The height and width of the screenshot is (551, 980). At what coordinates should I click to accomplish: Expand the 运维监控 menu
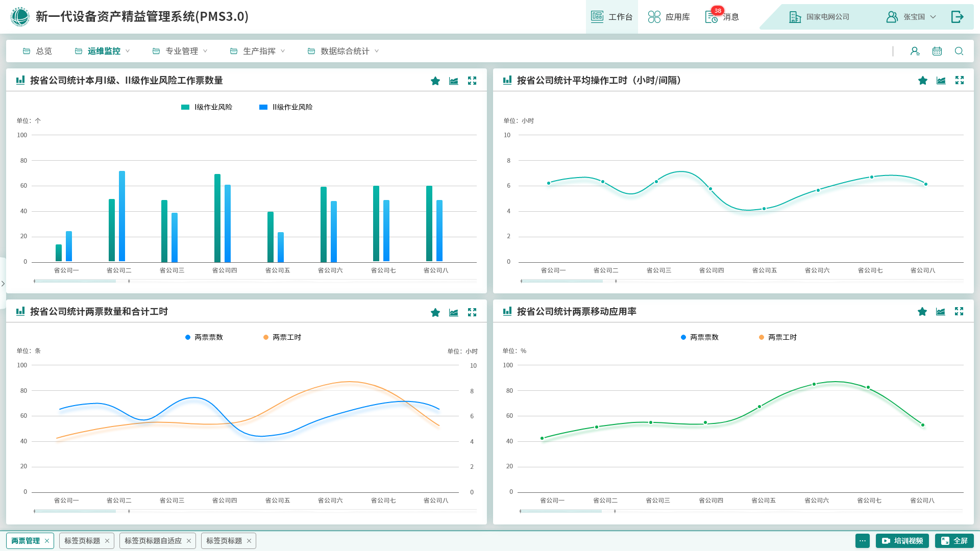(x=102, y=51)
